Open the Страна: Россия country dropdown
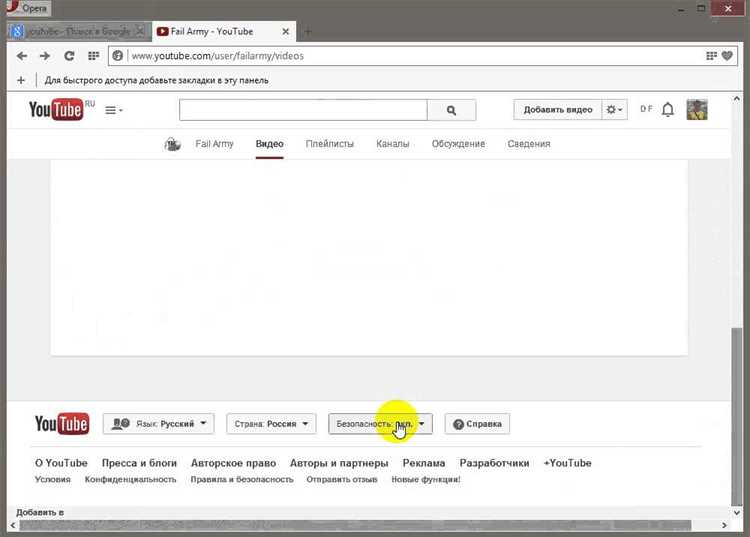 coord(271,424)
